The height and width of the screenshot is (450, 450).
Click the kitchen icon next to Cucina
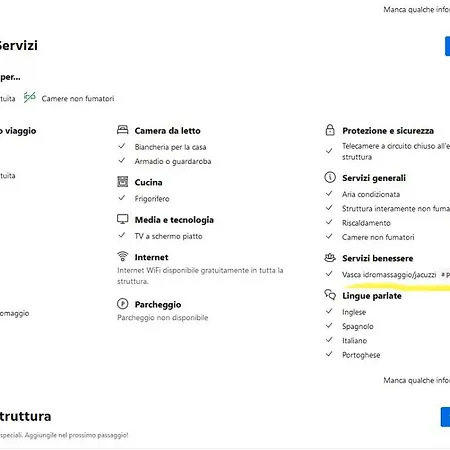[x=123, y=182]
